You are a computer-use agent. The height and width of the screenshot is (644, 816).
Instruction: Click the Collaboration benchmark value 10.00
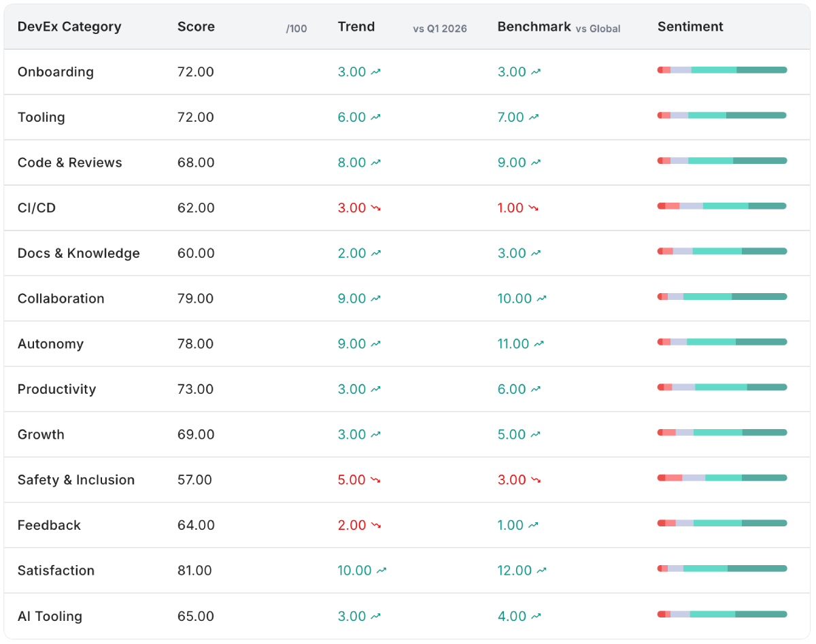coord(515,299)
